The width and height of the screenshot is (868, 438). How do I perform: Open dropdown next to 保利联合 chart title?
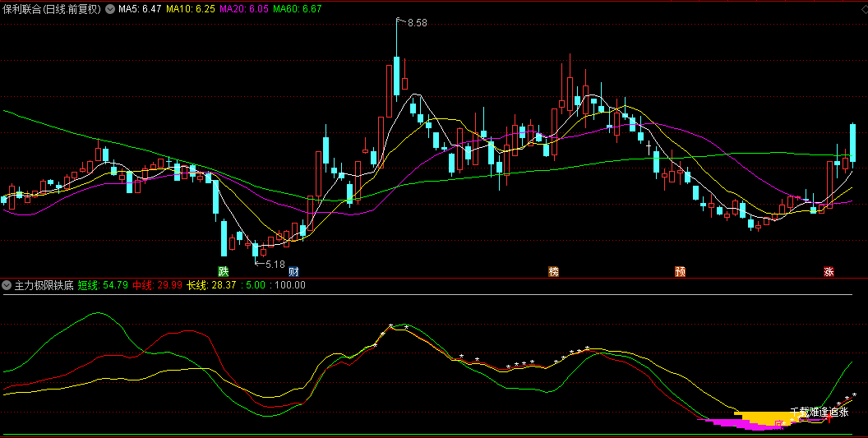110,9
